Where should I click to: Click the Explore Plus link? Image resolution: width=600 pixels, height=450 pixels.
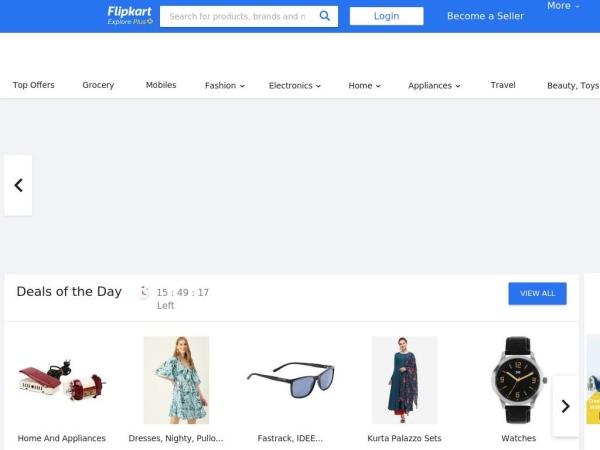[130, 22]
